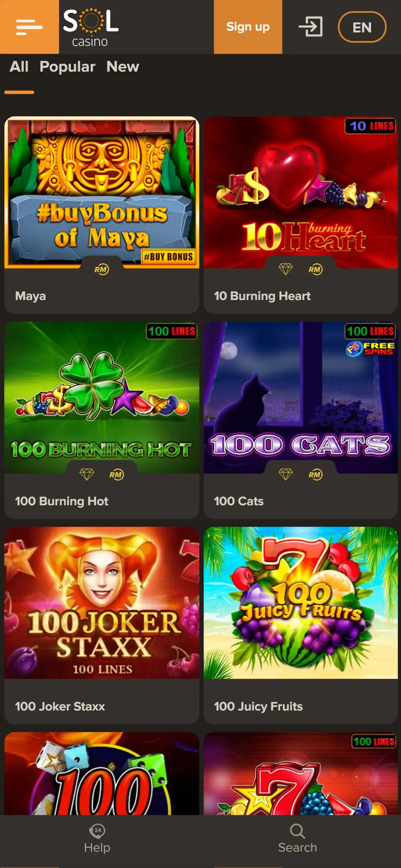The image size is (401, 868).
Task: Tap the RM icon under 100 Burning Hot
Action: (117, 475)
